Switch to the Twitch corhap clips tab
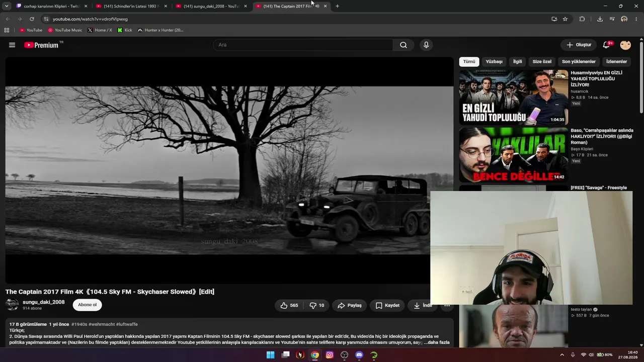The image size is (644, 362). point(52,6)
